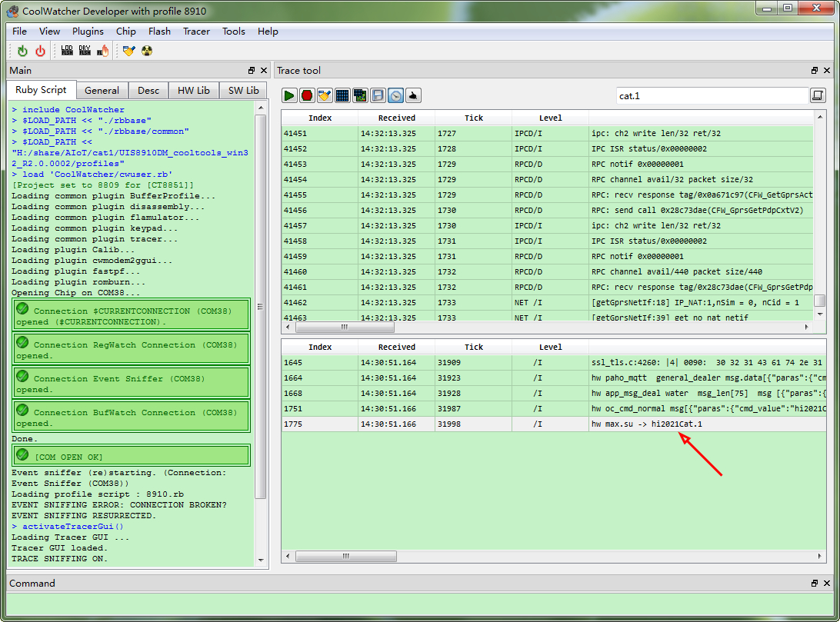Image resolution: width=840 pixels, height=622 pixels.
Task: Click the Level column header in upper trace table
Action: click(x=550, y=118)
